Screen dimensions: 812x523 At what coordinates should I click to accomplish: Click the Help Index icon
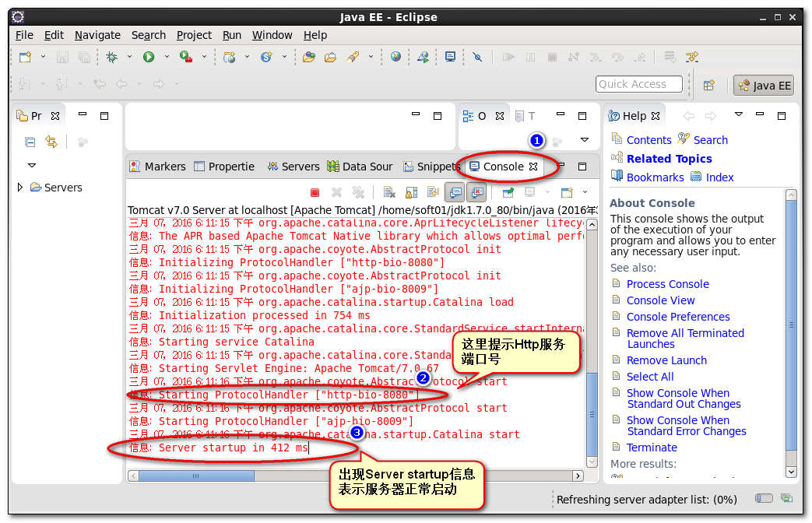(x=696, y=177)
